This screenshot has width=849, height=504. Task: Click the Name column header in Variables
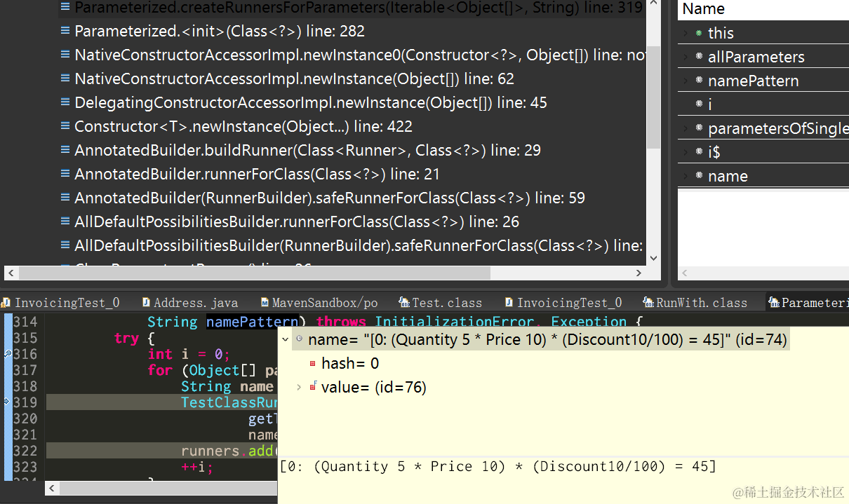pos(763,9)
